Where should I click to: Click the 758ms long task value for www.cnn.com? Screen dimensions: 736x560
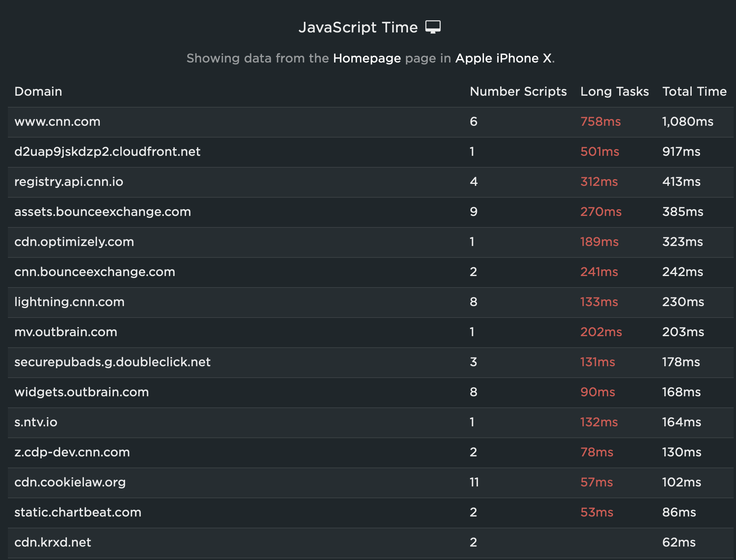pyautogui.click(x=600, y=122)
